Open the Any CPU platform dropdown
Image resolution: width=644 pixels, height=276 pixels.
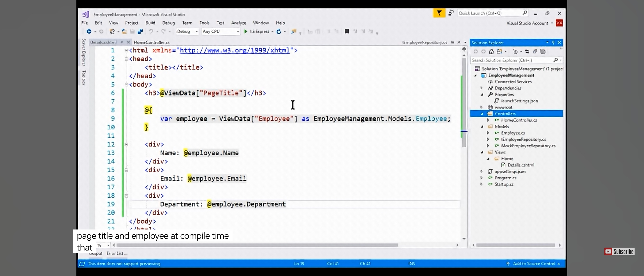[221, 31]
